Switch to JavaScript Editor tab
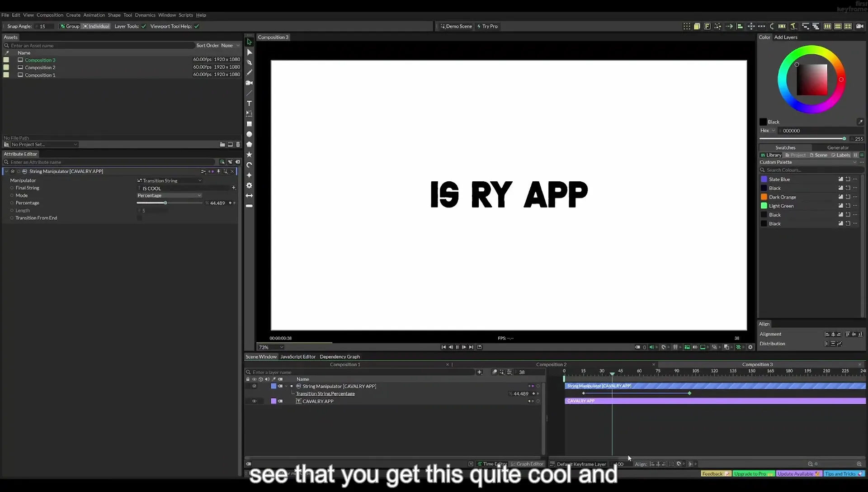Screen dimensions: 868x492 pos(298,357)
